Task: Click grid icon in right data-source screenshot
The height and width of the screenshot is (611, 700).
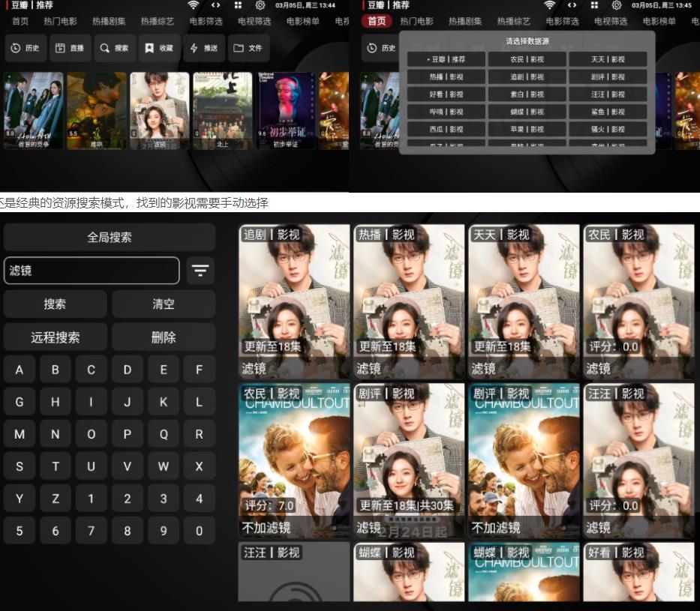Action: [594, 5]
